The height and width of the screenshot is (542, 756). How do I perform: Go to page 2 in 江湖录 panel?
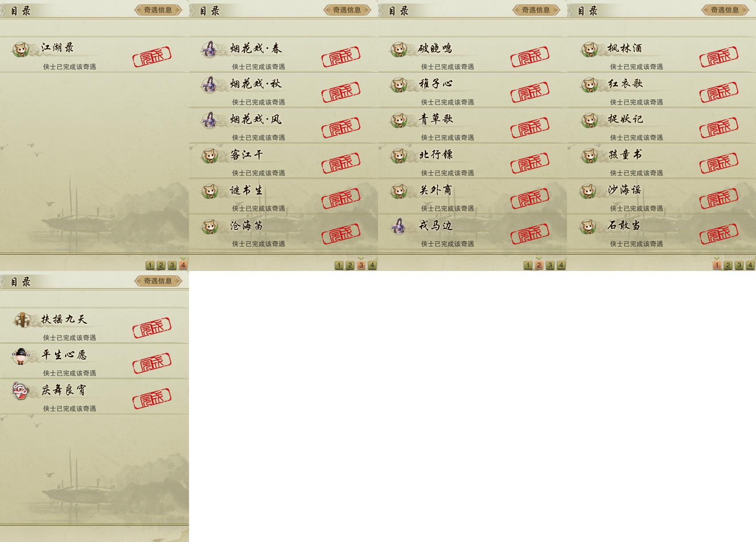click(x=161, y=265)
